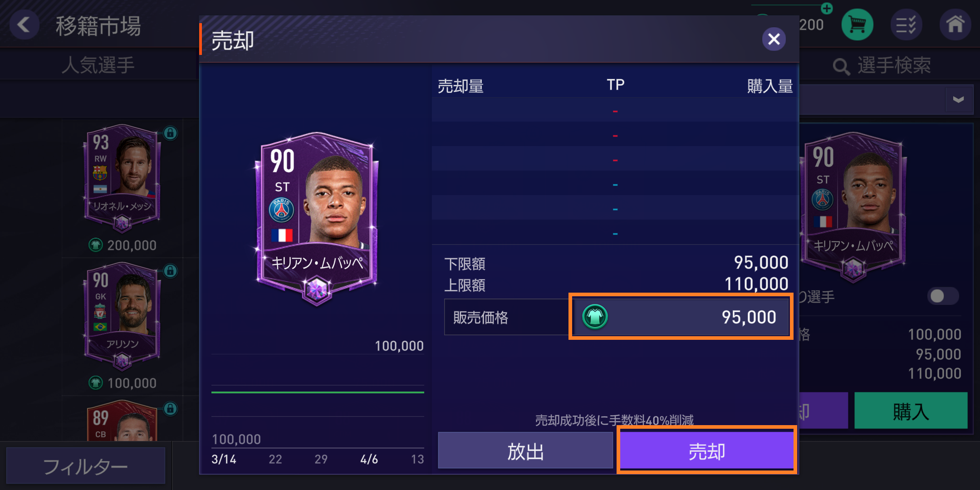Click the 選手検索 magnifier icon
The height and width of the screenshot is (490, 980).
click(x=842, y=67)
